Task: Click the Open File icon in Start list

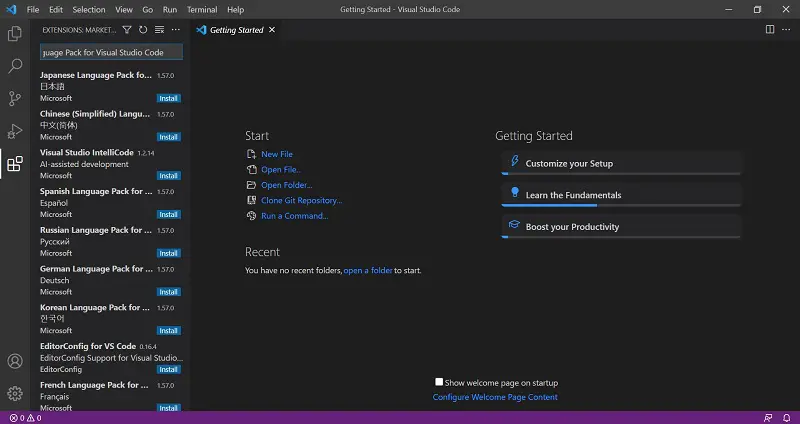Action: coord(251,169)
